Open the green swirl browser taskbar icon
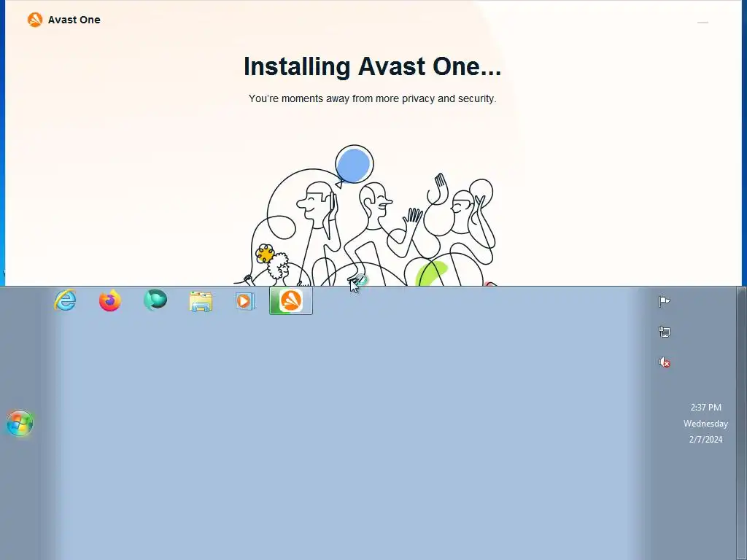 [x=155, y=300]
